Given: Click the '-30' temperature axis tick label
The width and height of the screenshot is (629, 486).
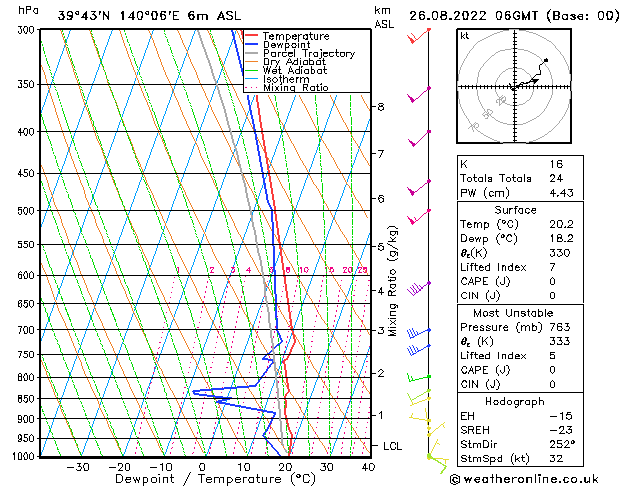Looking at the screenshot, I should pyautogui.click(x=77, y=467).
